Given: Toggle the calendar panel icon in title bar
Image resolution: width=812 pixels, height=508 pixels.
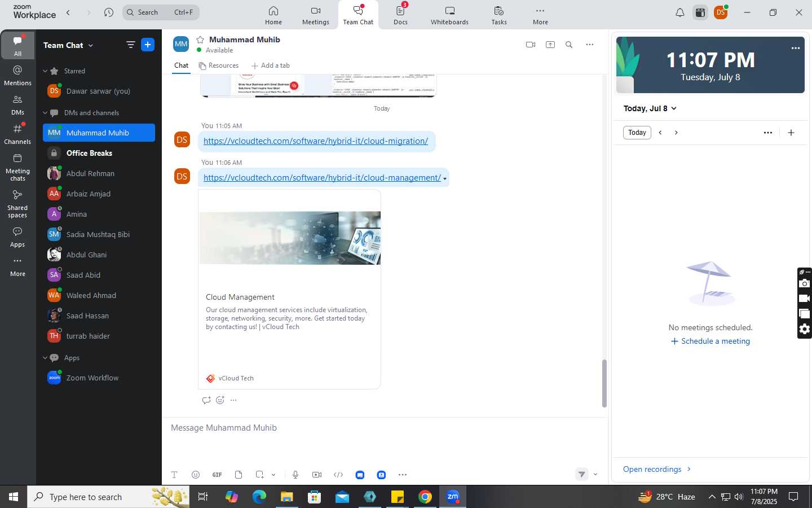Looking at the screenshot, I should (700, 12).
